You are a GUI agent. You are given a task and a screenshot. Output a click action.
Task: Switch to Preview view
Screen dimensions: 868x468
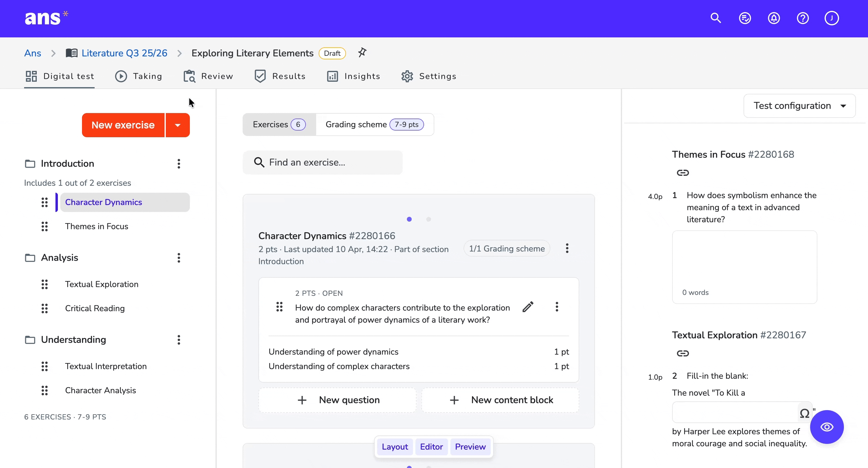[x=470, y=447]
